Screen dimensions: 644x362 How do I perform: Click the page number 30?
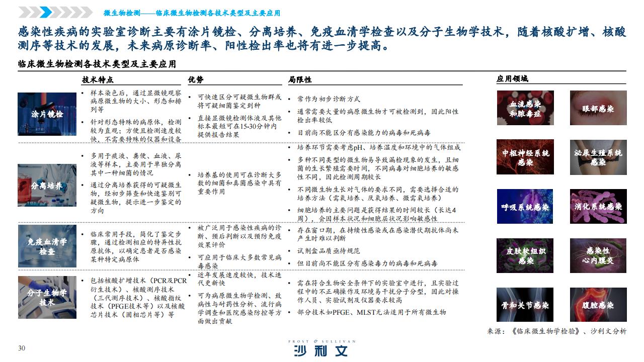[x=22, y=348]
